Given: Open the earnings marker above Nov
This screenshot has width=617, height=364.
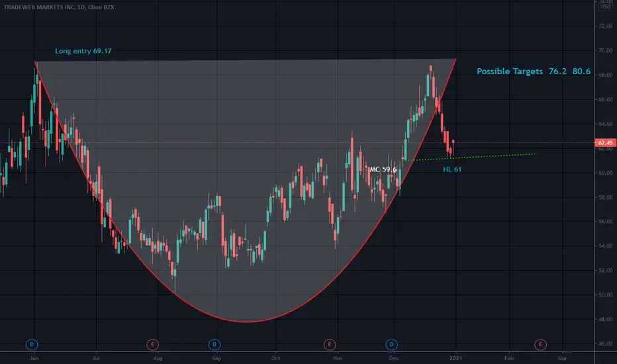Looking at the screenshot, I should point(330,345).
